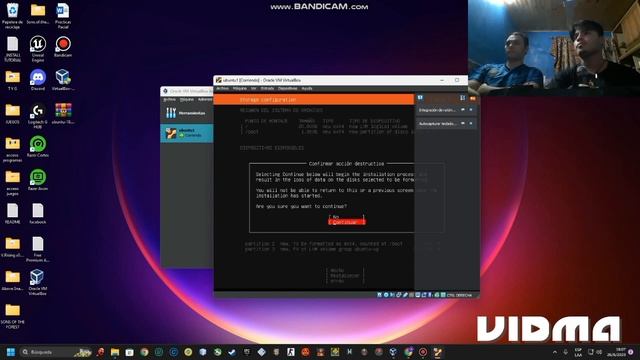The width and height of the screenshot is (640, 360).
Task: Open the ubuntu-18 WinRAR archive icon
Action: coord(63,113)
